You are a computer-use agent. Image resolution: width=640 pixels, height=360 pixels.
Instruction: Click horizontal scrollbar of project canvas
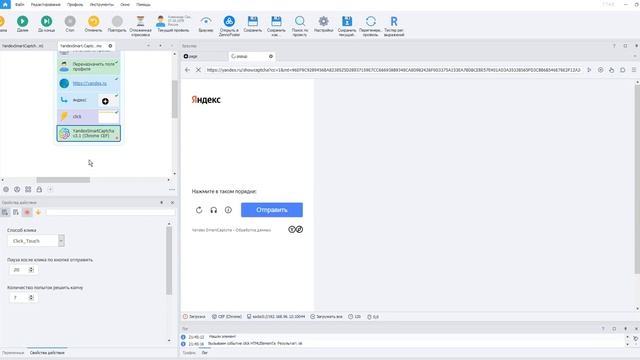63,180
